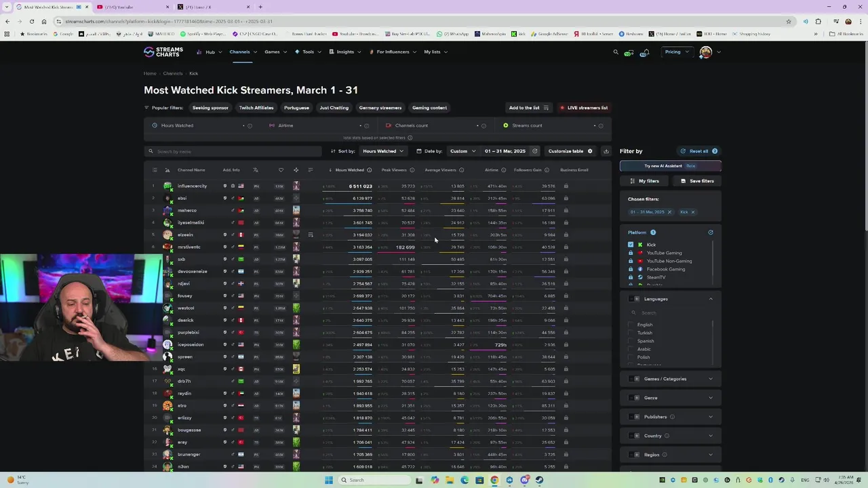
Task: Click the Seeking sponsor popular filter
Action: pos(210,108)
